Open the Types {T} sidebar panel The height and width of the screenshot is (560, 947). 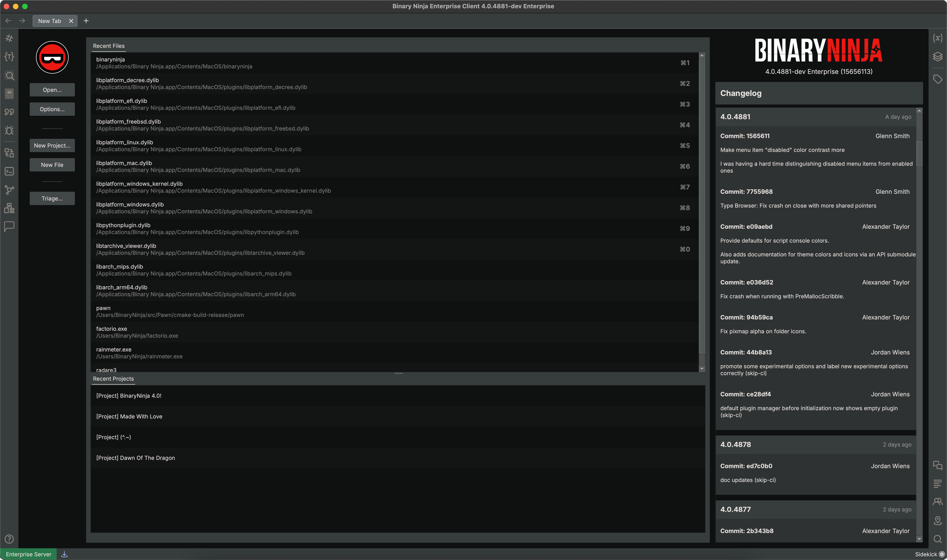(9, 57)
